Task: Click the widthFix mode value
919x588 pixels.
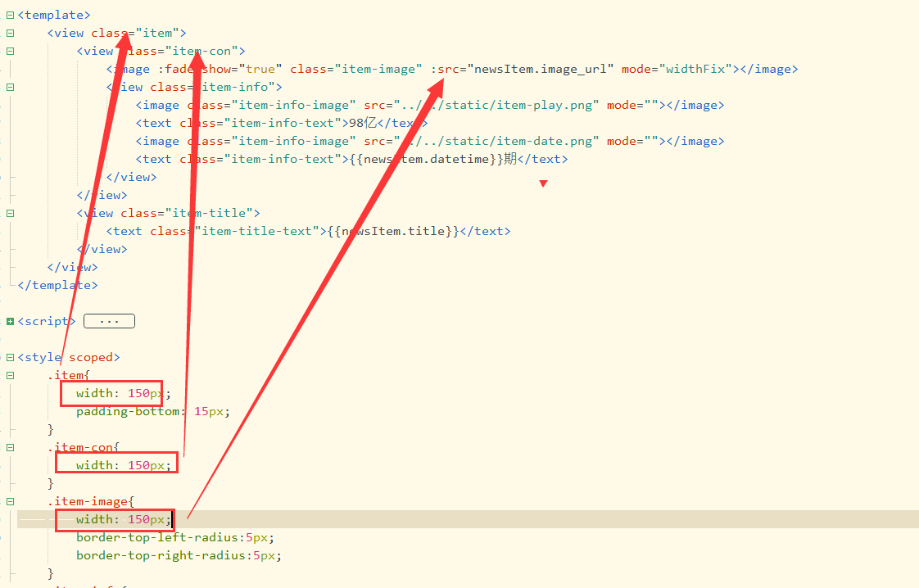Action: (695, 69)
